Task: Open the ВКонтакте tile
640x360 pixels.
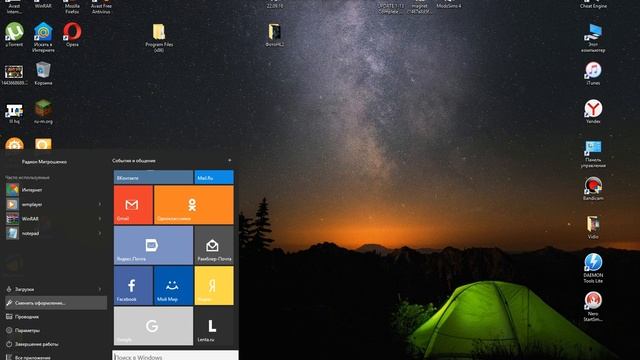Action: [153, 178]
